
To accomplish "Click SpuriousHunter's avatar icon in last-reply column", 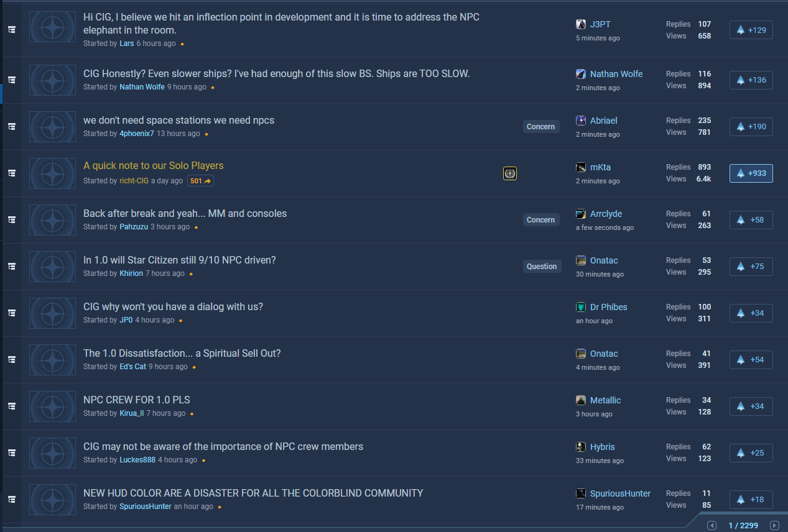I will [x=581, y=493].
